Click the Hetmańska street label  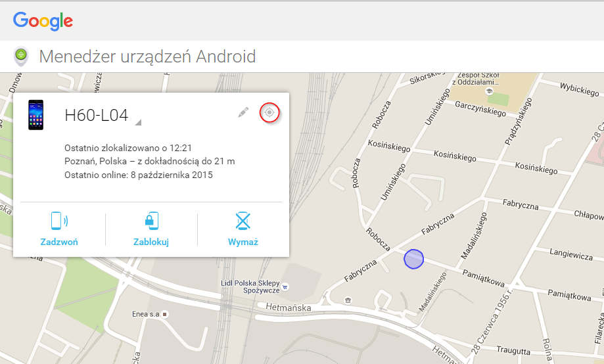pos(288,307)
